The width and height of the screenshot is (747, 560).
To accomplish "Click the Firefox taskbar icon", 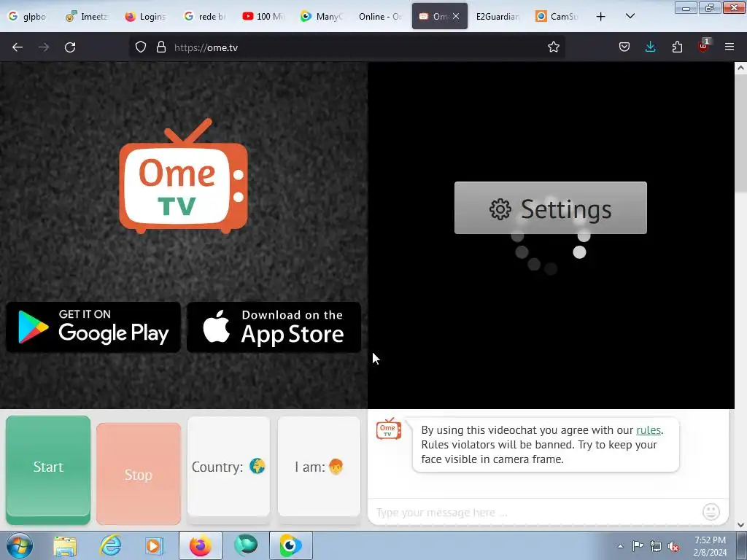I will tap(200, 545).
